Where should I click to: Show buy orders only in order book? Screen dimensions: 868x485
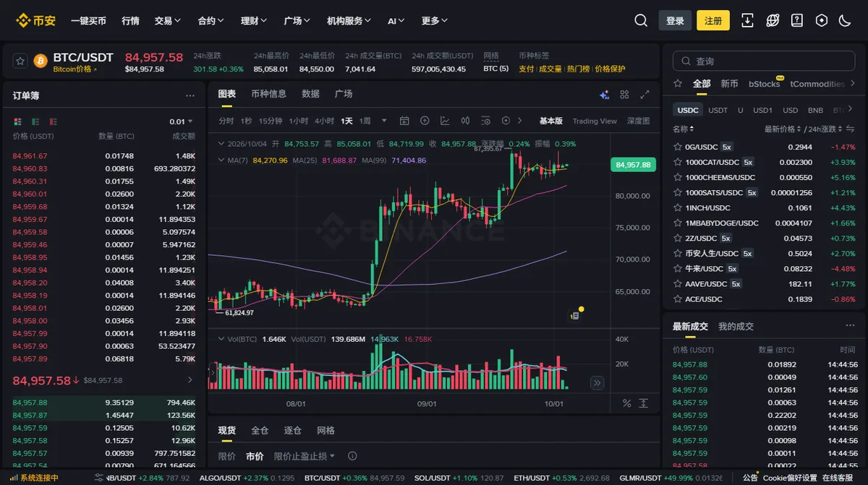35,121
